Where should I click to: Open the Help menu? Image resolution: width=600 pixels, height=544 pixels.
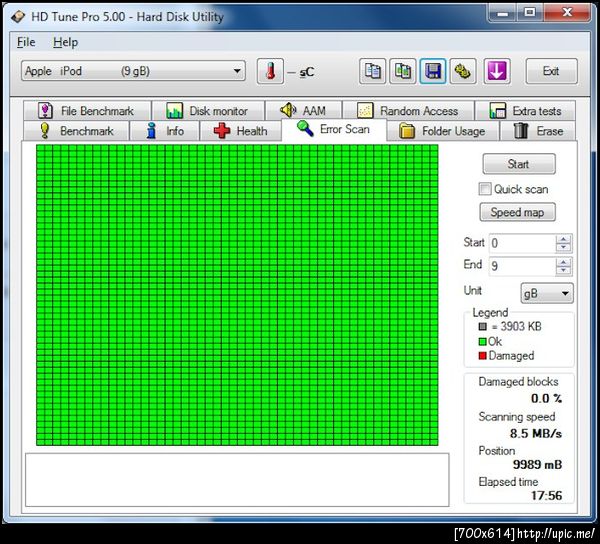(x=65, y=42)
